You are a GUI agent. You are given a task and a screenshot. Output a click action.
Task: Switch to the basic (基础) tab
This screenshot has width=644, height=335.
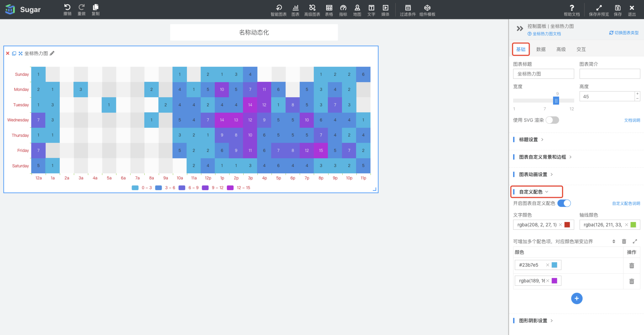pos(521,49)
